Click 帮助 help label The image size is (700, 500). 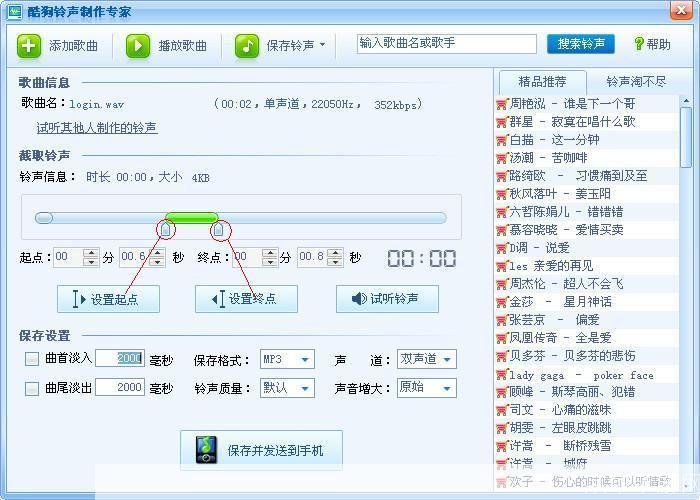pyautogui.click(x=658, y=44)
